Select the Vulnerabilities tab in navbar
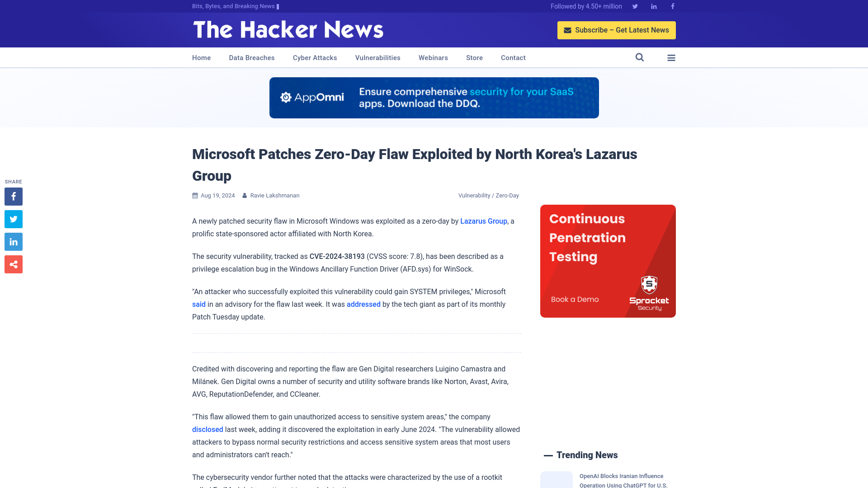The image size is (868, 488). pyautogui.click(x=377, y=58)
